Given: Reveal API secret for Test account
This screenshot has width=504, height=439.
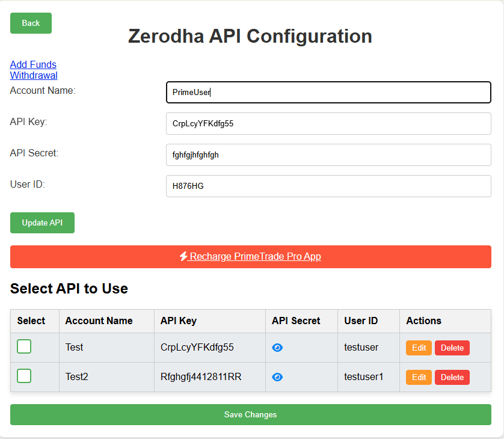Looking at the screenshot, I should pyautogui.click(x=277, y=348).
